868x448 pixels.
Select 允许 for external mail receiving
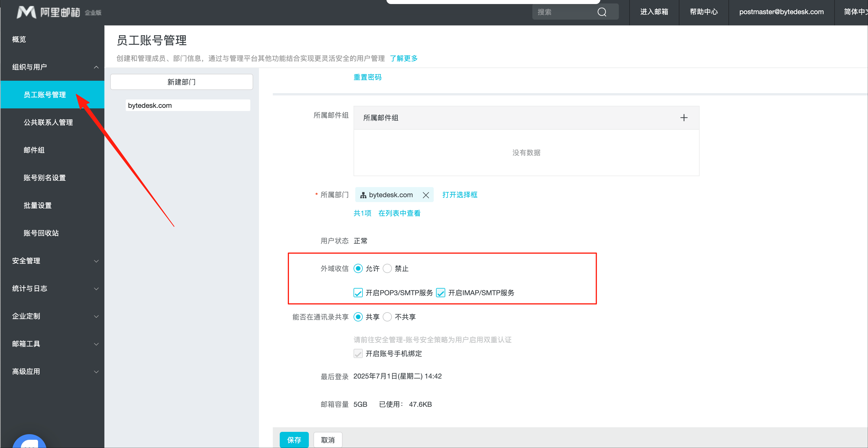pos(358,268)
